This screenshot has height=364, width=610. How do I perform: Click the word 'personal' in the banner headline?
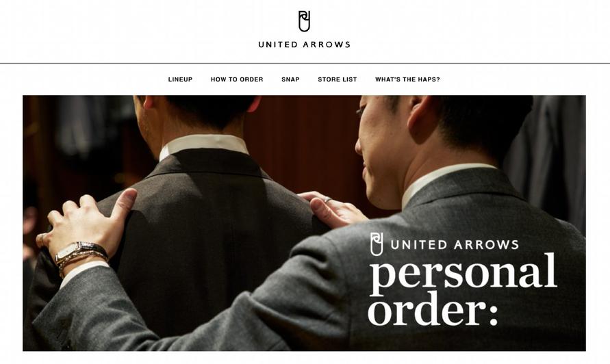point(463,274)
